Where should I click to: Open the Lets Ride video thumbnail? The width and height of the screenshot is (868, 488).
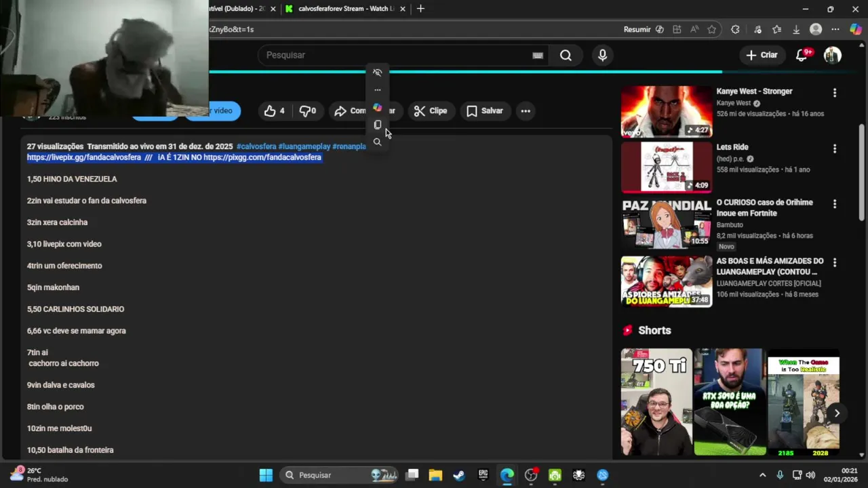point(667,167)
